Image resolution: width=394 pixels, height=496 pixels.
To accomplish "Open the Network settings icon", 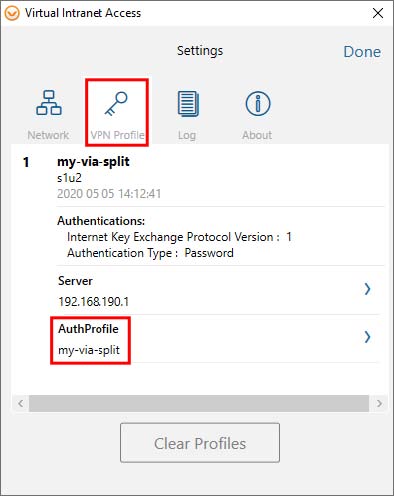I will [49, 103].
